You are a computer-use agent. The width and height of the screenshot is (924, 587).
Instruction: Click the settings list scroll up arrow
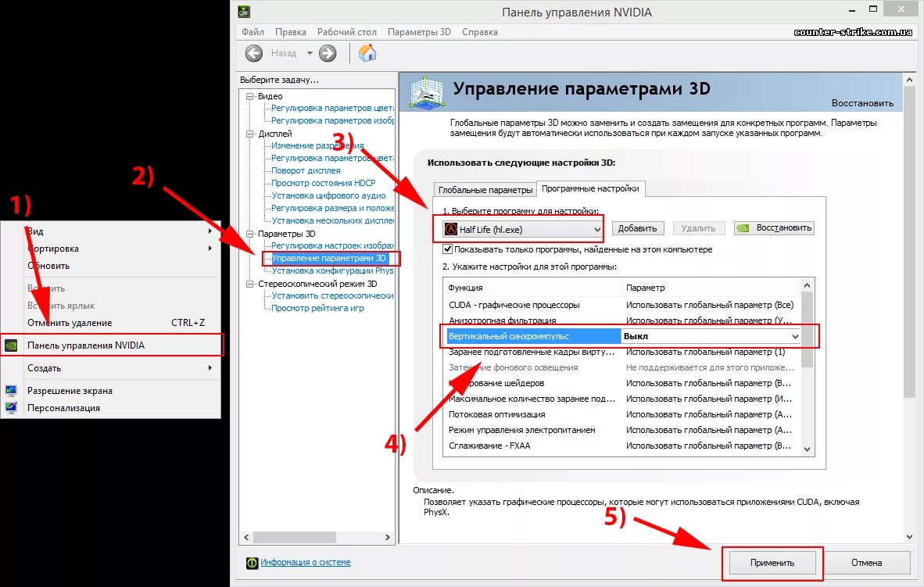click(808, 285)
